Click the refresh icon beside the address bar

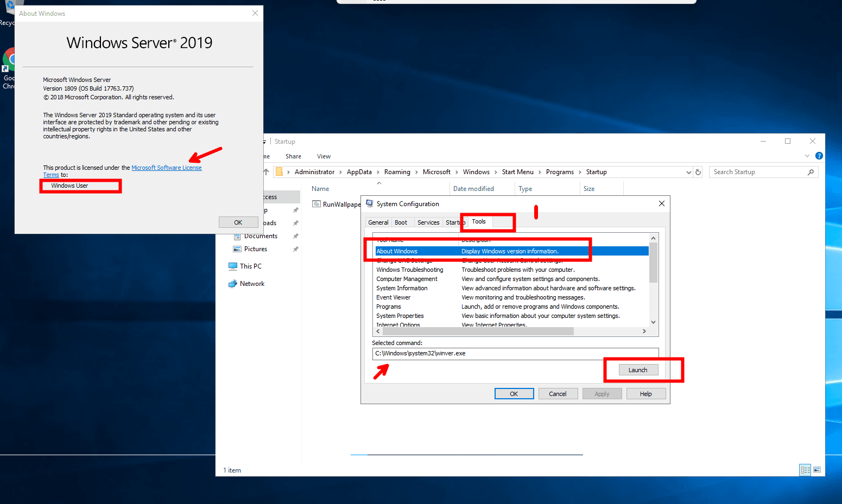click(x=698, y=172)
